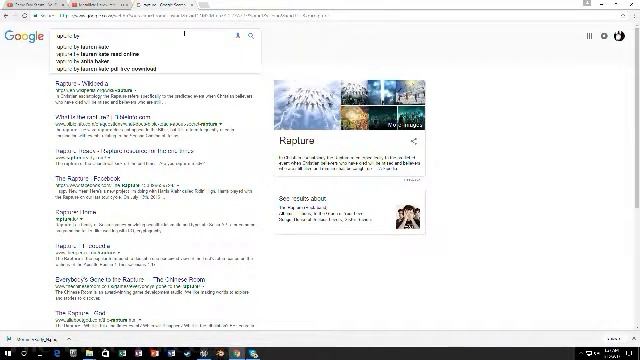
Task: Open Skype from the taskbar
Action: (x=253, y=353)
